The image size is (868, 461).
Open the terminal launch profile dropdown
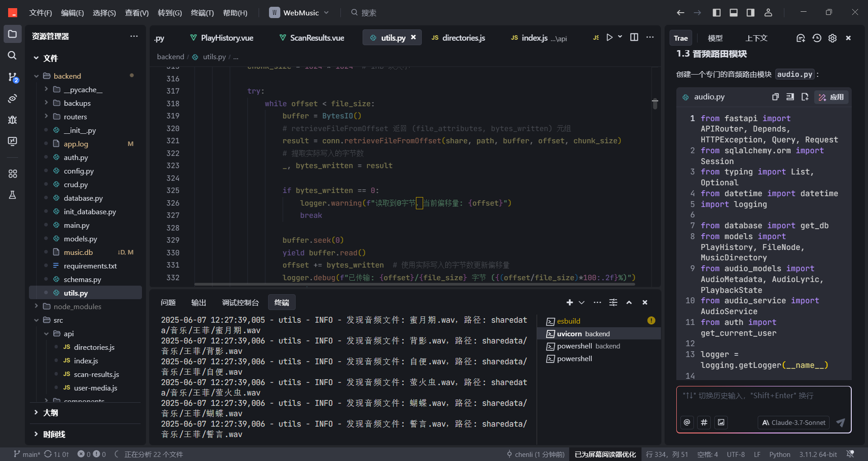[582, 302]
